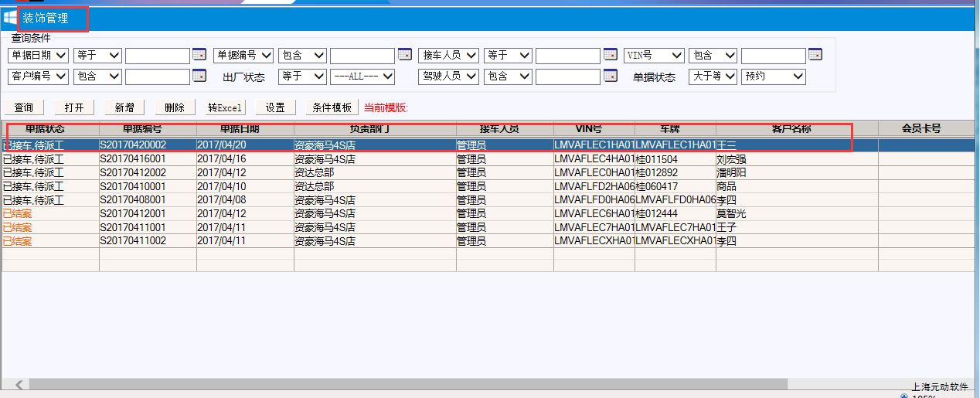Image resolution: width=980 pixels, height=398 pixels.
Task: Open calendar icon next to VIN号 input
Action: pyautogui.click(x=815, y=55)
